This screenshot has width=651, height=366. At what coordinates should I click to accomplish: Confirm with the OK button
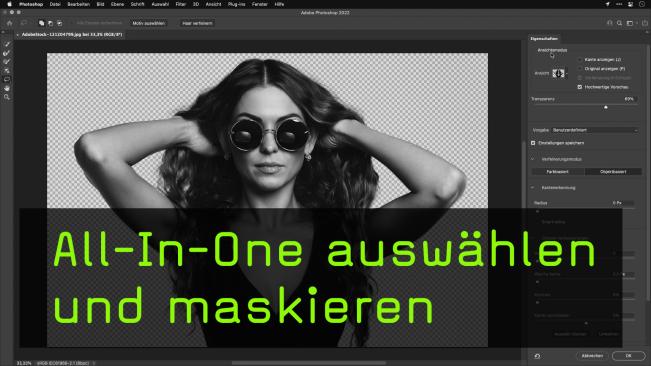point(629,356)
